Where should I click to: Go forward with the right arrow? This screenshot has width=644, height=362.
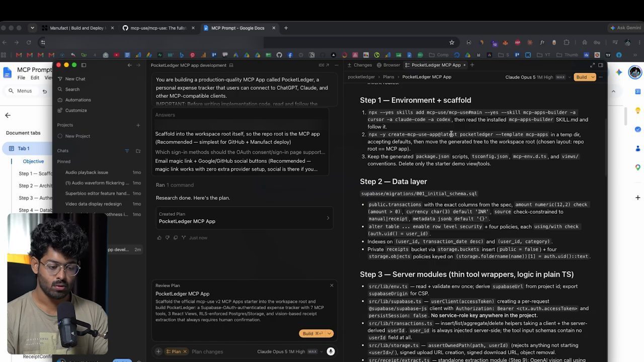point(137,65)
